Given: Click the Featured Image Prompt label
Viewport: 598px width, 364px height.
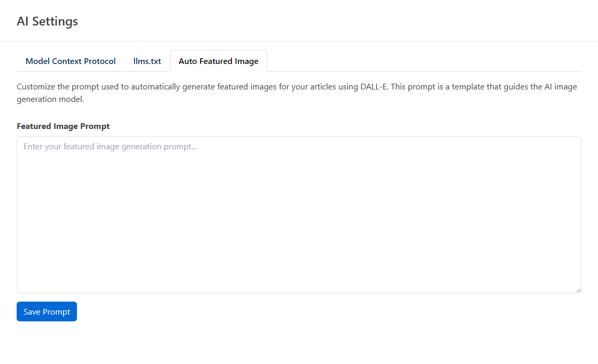Looking at the screenshot, I should [63, 126].
